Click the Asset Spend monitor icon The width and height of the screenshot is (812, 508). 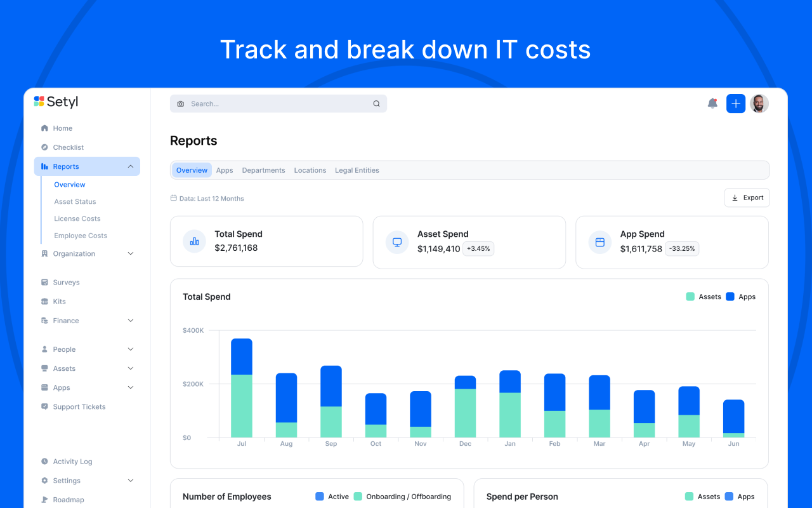click(x=397, y=241)
